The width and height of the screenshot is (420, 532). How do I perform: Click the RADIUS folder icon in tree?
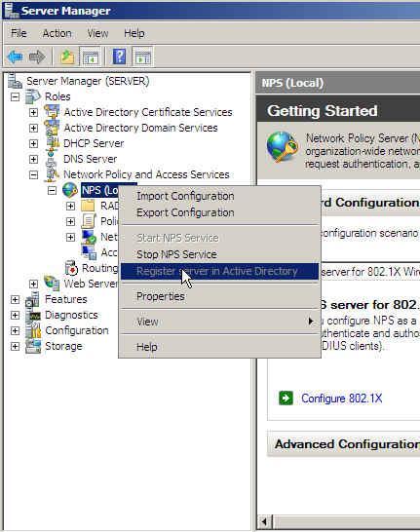(89, 206)
